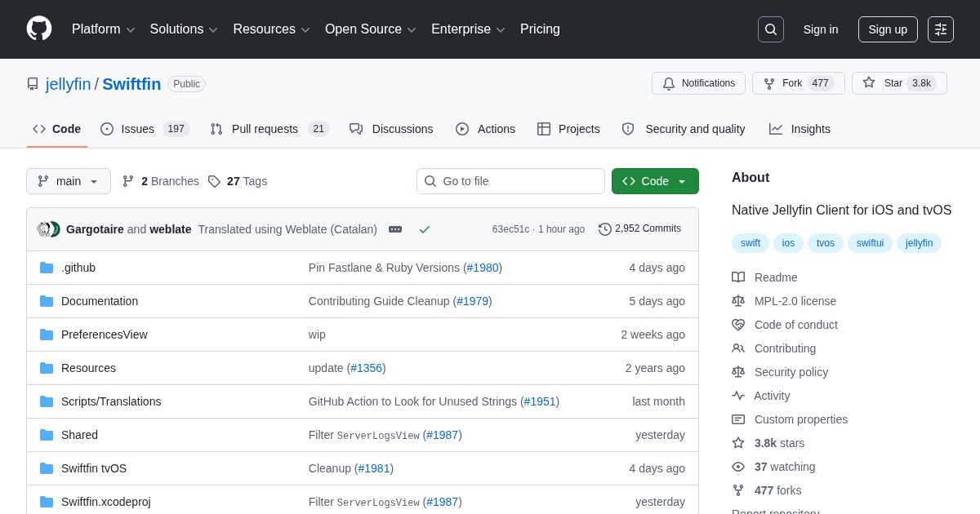Open the Solutions dropdown menu
This screenshot has height=514, width=980.
point(184,29)
